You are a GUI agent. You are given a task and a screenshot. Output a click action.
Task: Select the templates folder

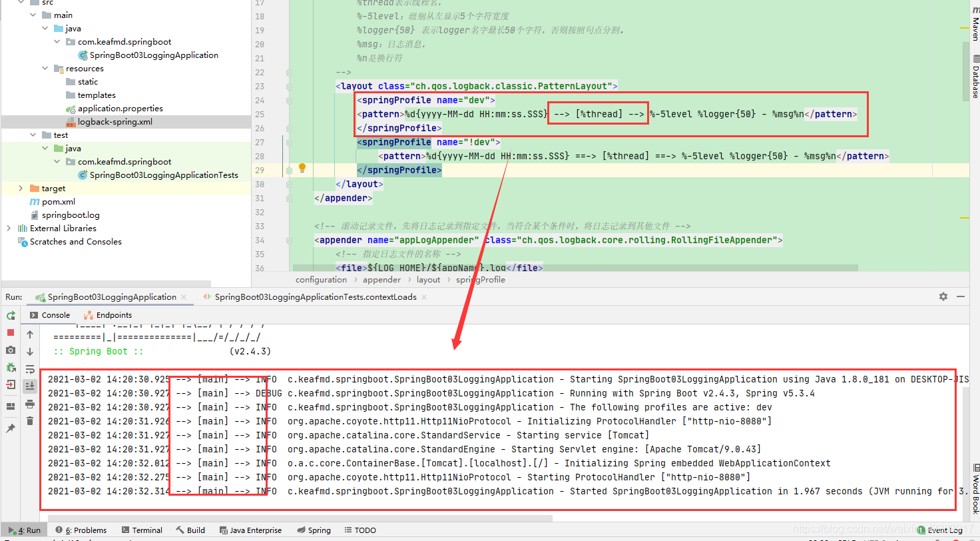[97, 95]
